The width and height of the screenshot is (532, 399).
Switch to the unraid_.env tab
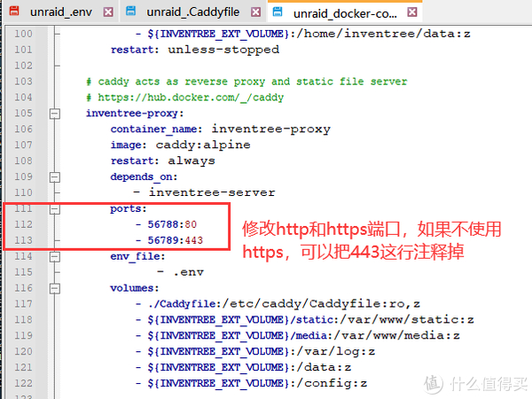point(60,12)
